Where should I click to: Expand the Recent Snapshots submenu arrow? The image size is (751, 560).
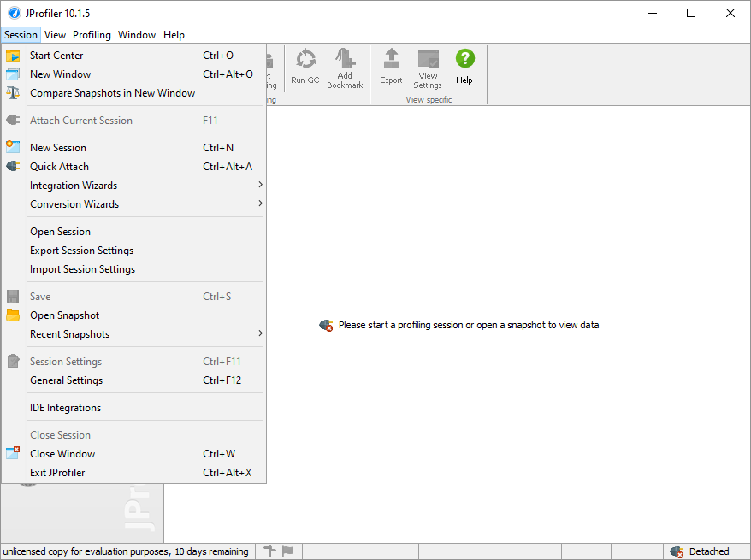tap(260, 333)
